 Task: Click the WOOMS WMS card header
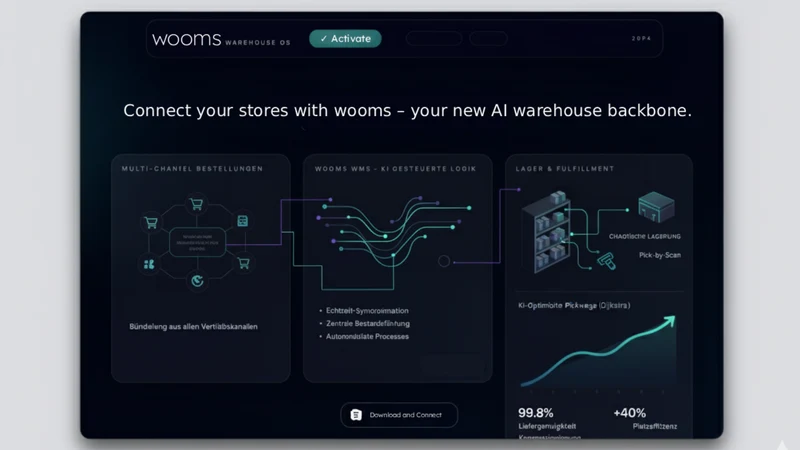(x=395, y=169)
